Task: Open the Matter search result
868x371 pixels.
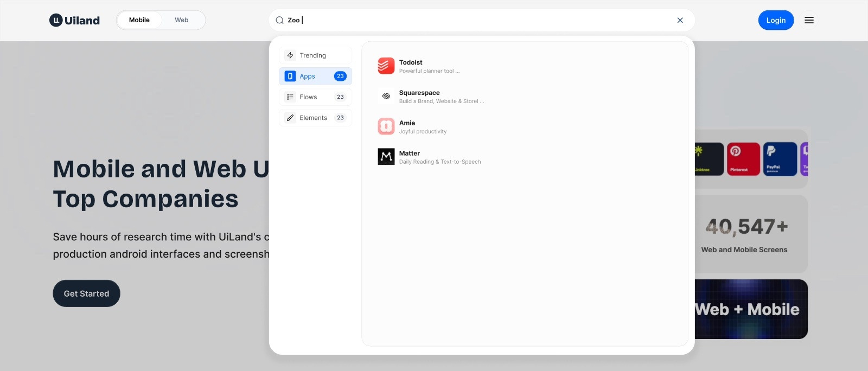Action: coord(430,157)
